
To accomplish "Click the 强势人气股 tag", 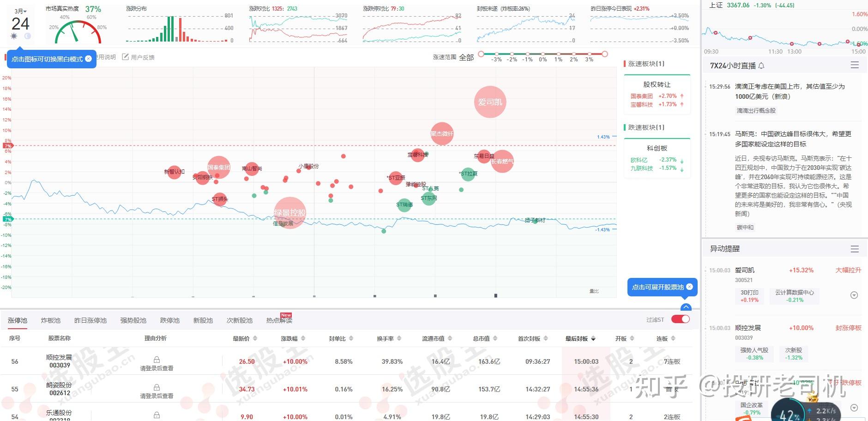I will pyautogui.click(x=754, y=354).
